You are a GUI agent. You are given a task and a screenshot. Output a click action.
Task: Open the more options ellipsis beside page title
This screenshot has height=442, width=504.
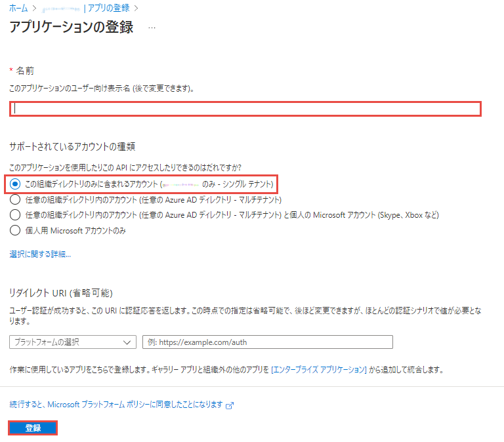[x=152, y=28]
